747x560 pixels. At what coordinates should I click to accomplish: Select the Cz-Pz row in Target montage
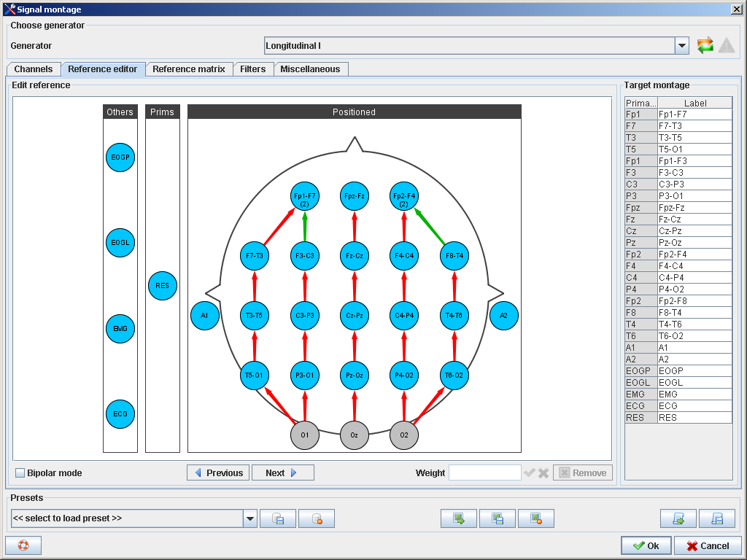(694, 231)
